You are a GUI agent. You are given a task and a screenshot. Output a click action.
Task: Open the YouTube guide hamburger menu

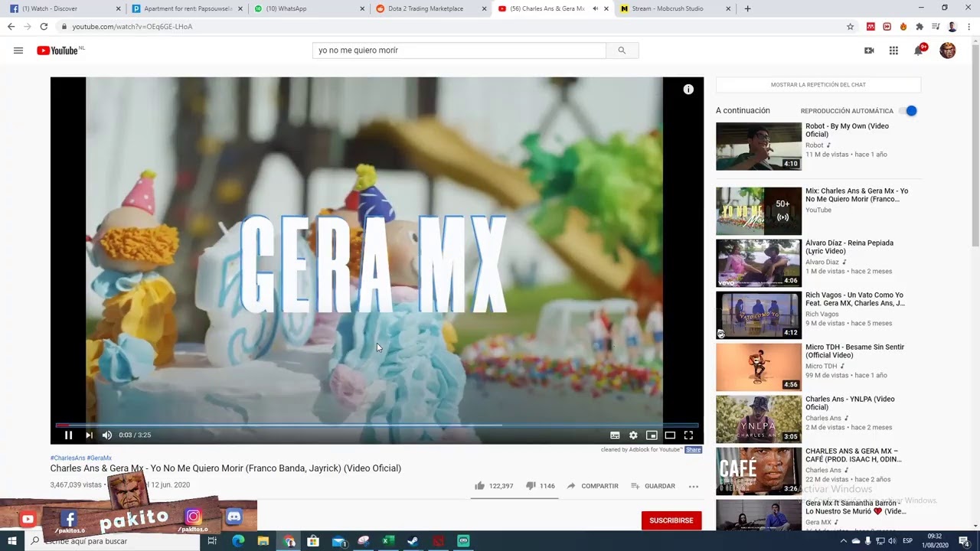tap(18, 51)
